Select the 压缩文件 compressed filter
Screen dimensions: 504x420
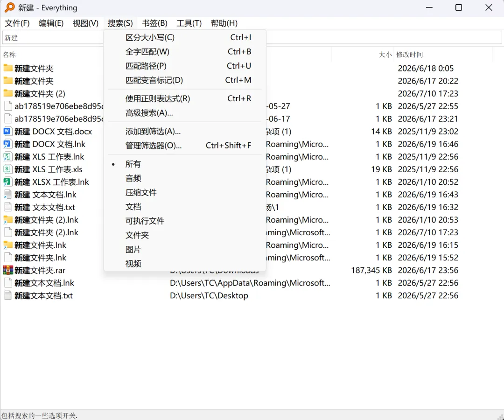tap(185, 192)
